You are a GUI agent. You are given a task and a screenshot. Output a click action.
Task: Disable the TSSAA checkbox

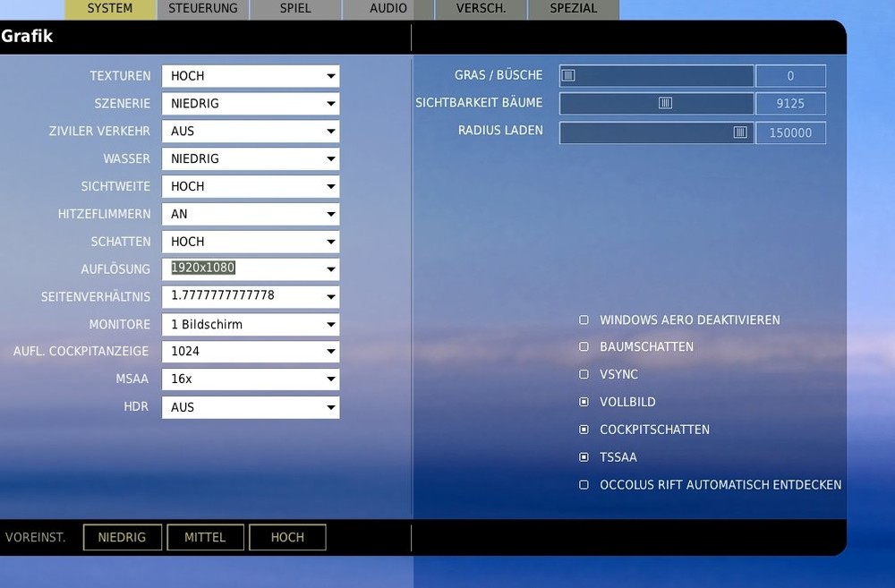[584, 457]
